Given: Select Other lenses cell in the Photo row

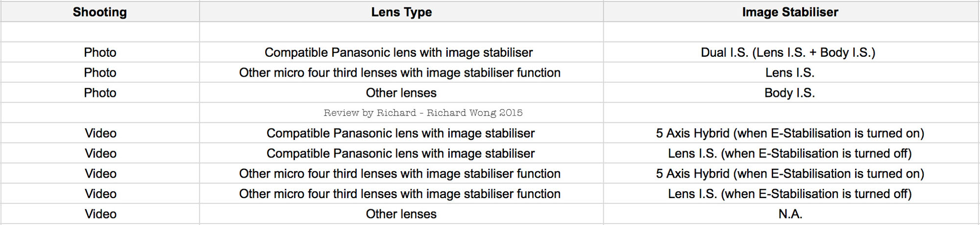Looking at the screenshot, I should pyautogui.click(x=401, y=93).
